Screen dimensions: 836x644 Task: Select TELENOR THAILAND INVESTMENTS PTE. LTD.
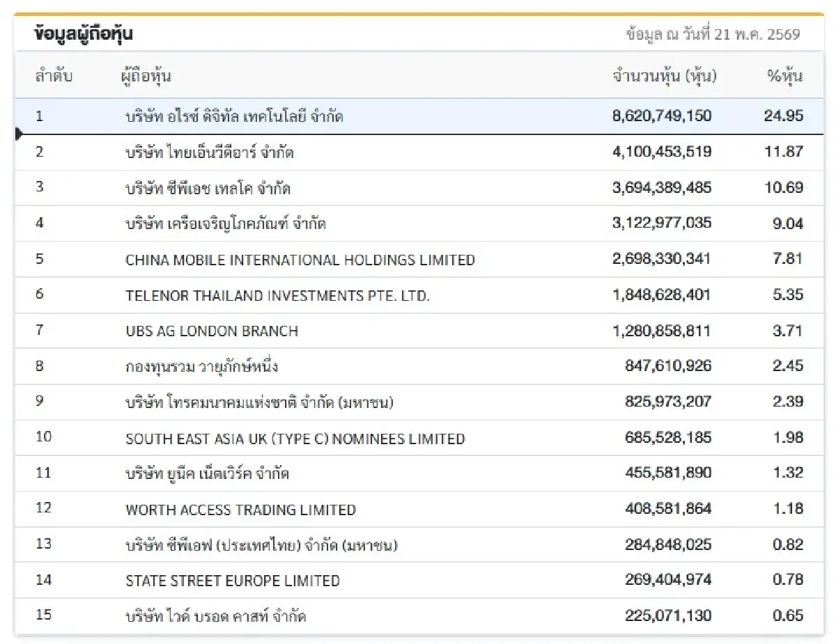point(278,296)
